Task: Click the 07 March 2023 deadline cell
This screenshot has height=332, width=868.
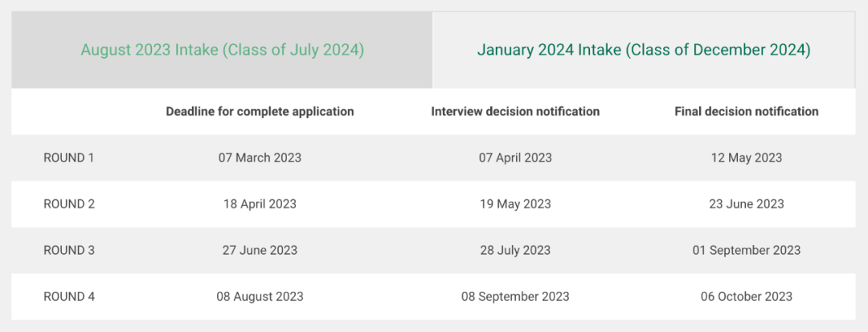Action: (x=260, y=158)
